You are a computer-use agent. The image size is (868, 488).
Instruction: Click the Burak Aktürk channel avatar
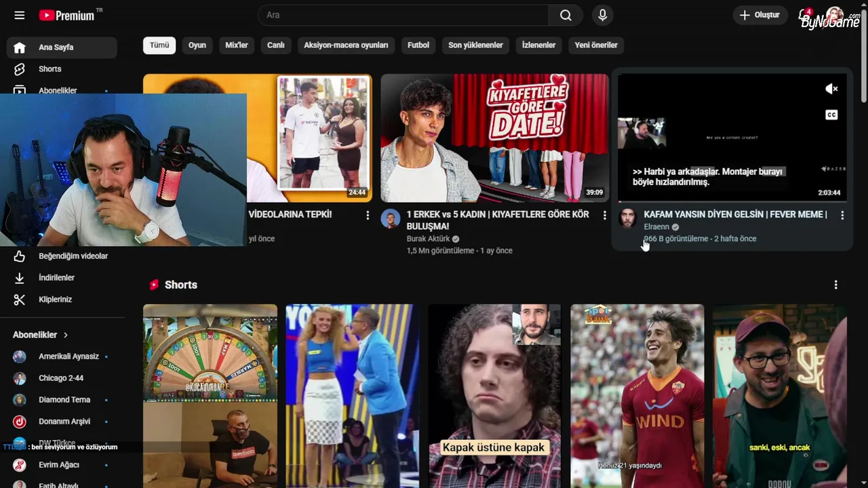coord(390,218)
